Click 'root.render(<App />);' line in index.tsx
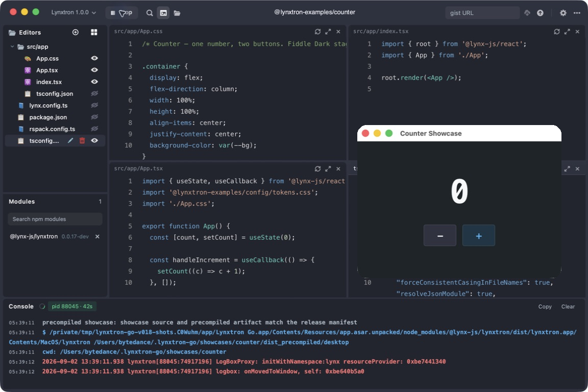Image resolution: width=588 pixels, height=392 pixels. pos(421,78)
